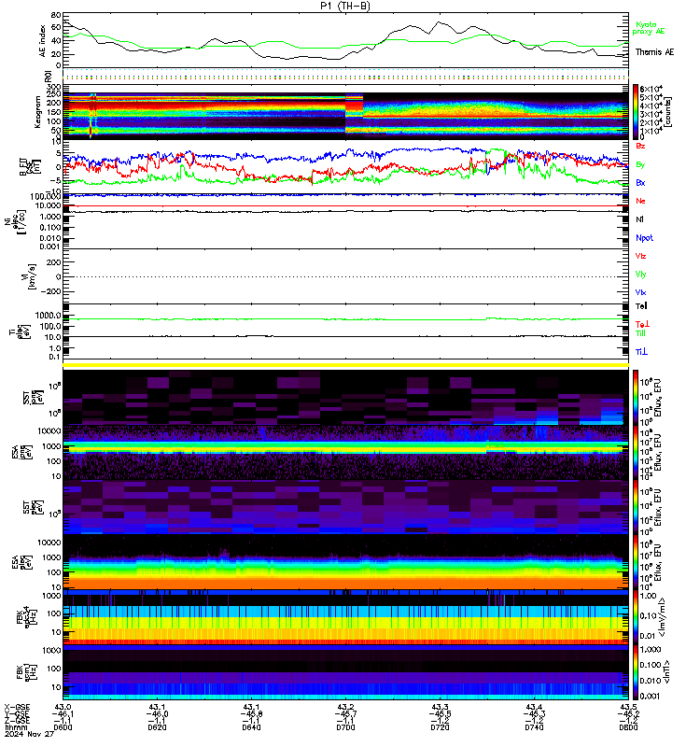
Task: Click the green By legend label
Action: 640,164
